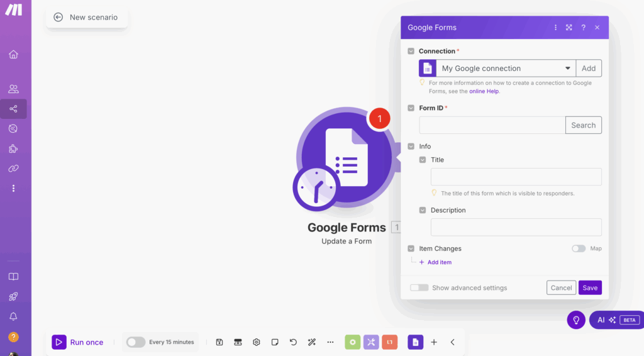Image resolution: width=644 pixels, height=356 pixels.
Task: Open Templates icon in sidebar
Action: 14,128
